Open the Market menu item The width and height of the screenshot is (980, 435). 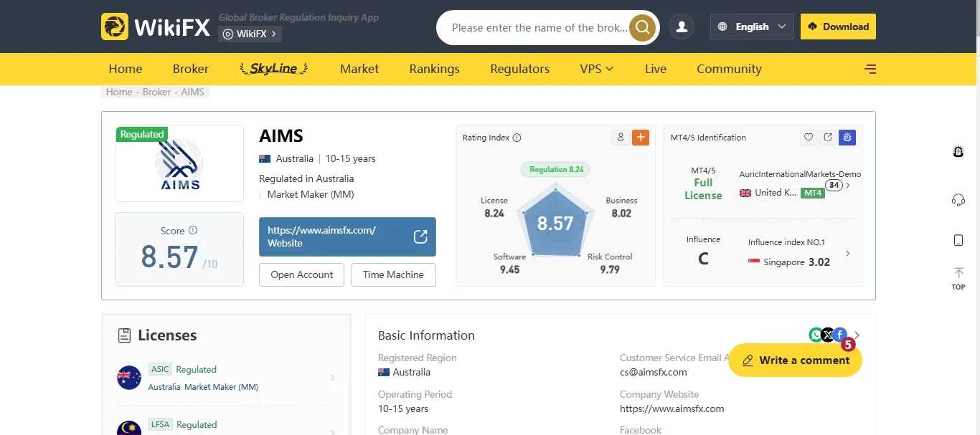coord(359,69)
